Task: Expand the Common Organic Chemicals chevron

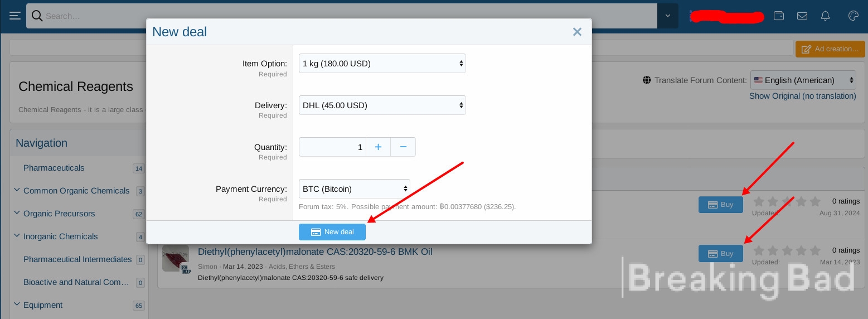Action: tap(17, 190)
